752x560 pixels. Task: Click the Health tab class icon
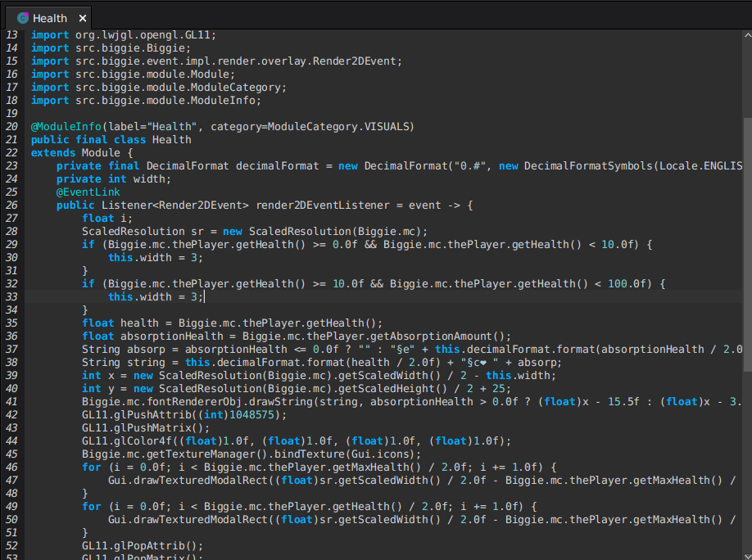tap(22, 18)
